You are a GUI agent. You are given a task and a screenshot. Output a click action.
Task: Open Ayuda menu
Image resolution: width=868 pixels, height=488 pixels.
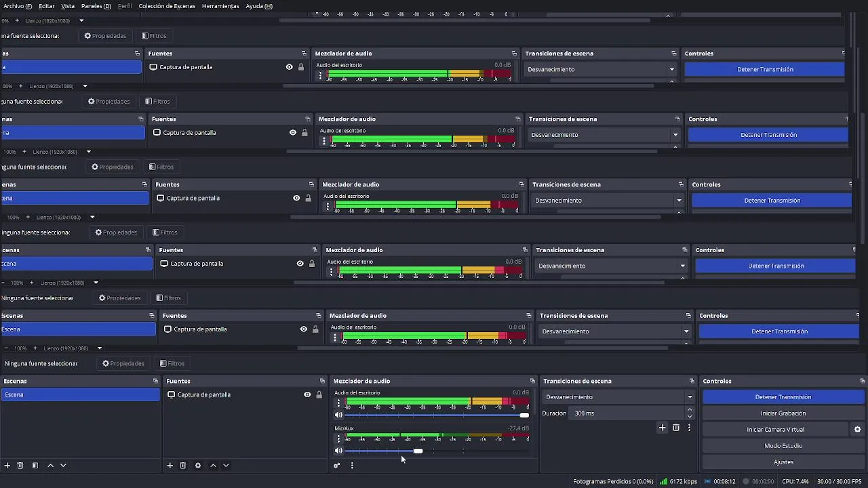[x=259, y=6]
